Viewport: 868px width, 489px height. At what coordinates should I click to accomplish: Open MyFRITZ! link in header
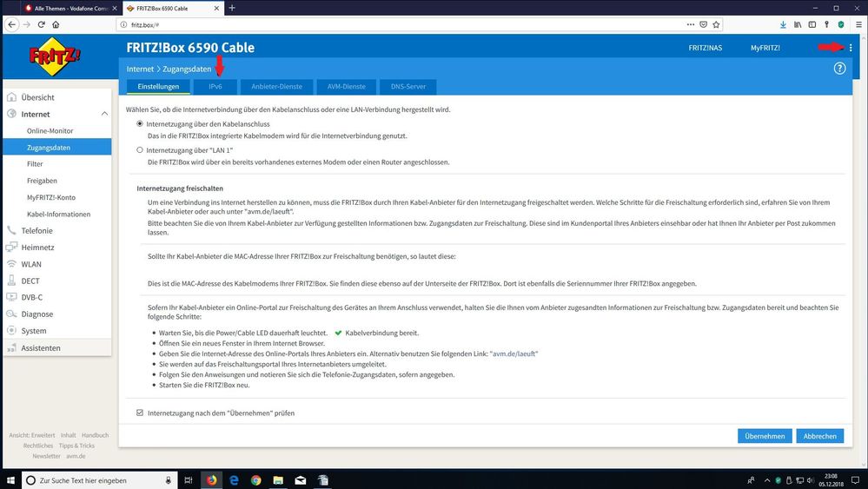coord(765,48)
